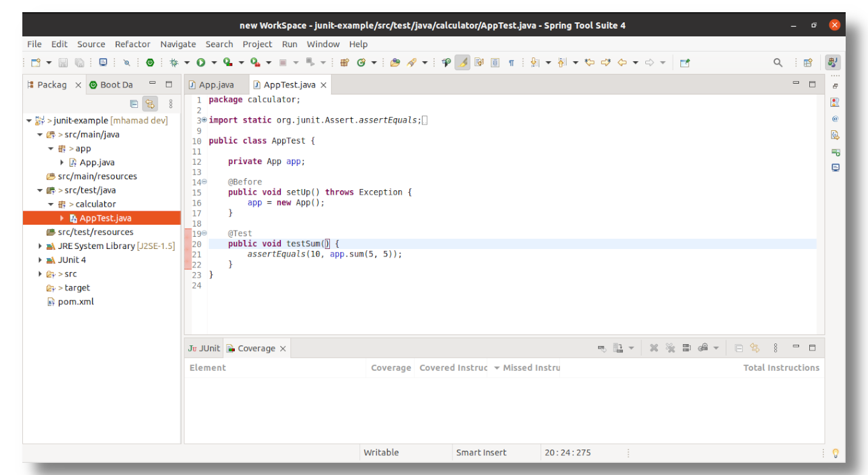
Task: Toggle Mark Occurrences highlighter
Action: 463,63
